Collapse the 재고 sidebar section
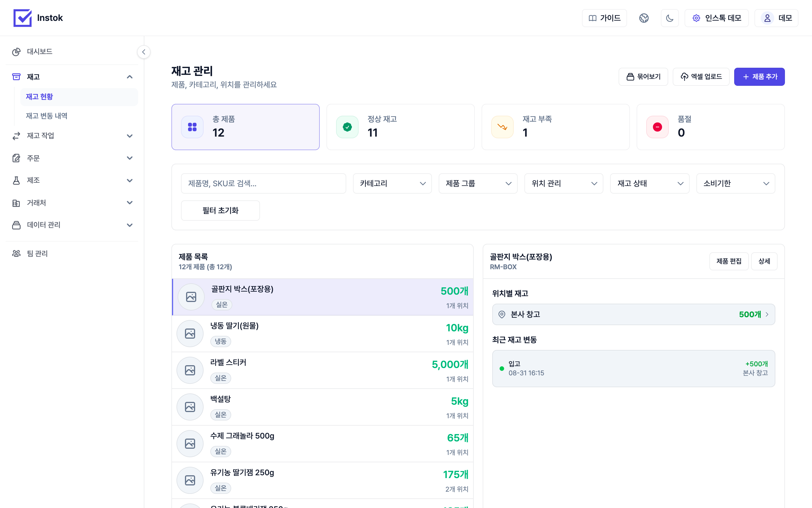812x508 pixels. [x=72, y=77]
